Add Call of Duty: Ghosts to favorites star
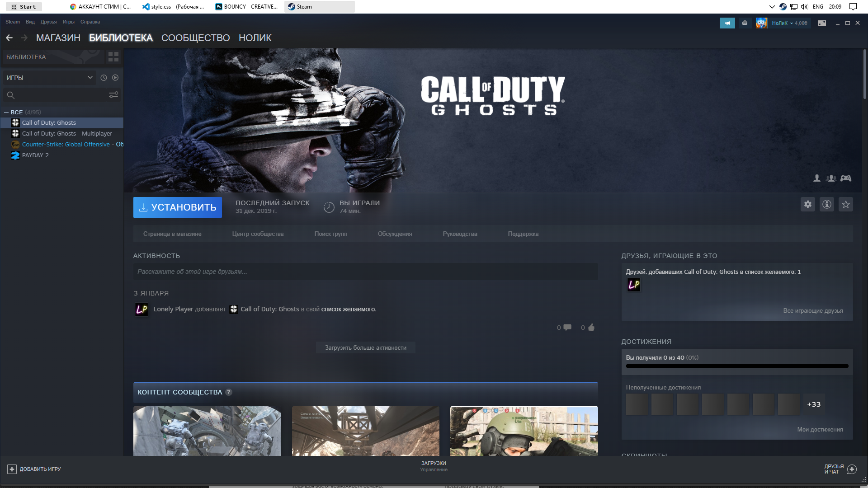The width and height of the screenshot is (868, 488). [846, 204]
